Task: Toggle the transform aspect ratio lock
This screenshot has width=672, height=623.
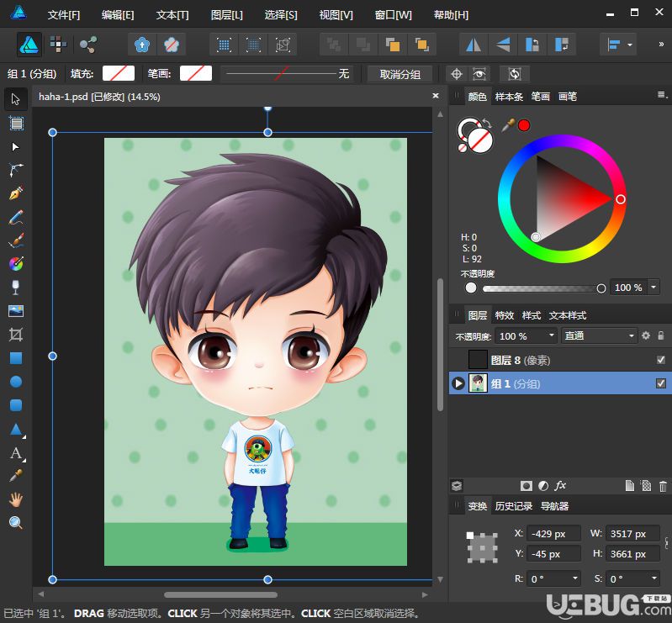Action: point(666,543)
